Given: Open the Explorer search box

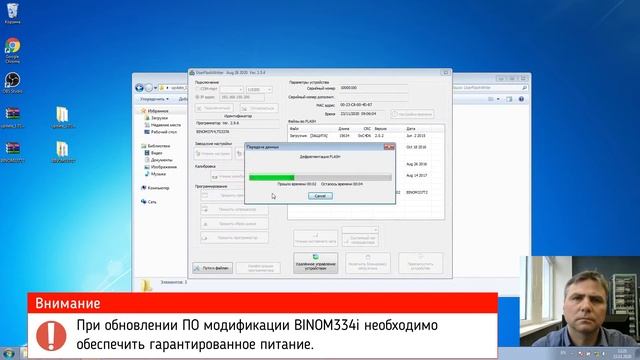Looking at the screenshot, I should (490, 88).
